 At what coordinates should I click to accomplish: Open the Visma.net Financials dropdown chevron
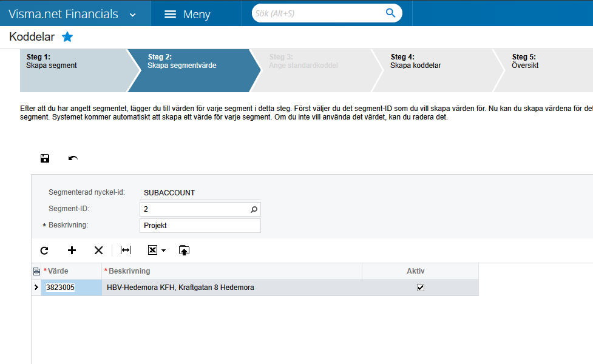click(x=132, y=13)
